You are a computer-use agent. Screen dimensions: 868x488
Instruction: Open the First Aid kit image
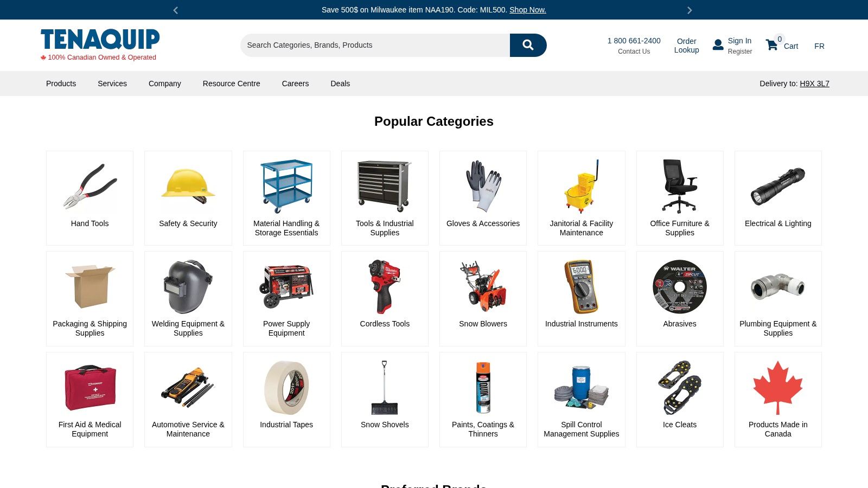pos(90,387)
